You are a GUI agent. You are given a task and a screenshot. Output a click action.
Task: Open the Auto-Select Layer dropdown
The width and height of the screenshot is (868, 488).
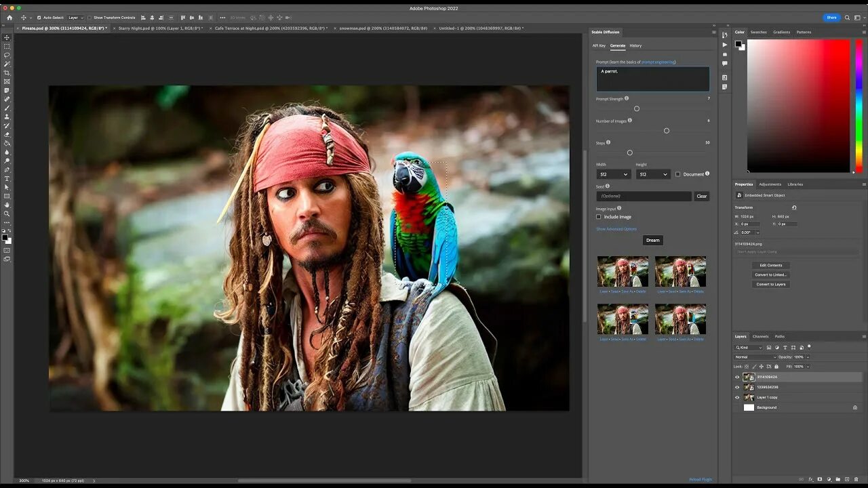(75, 18)
